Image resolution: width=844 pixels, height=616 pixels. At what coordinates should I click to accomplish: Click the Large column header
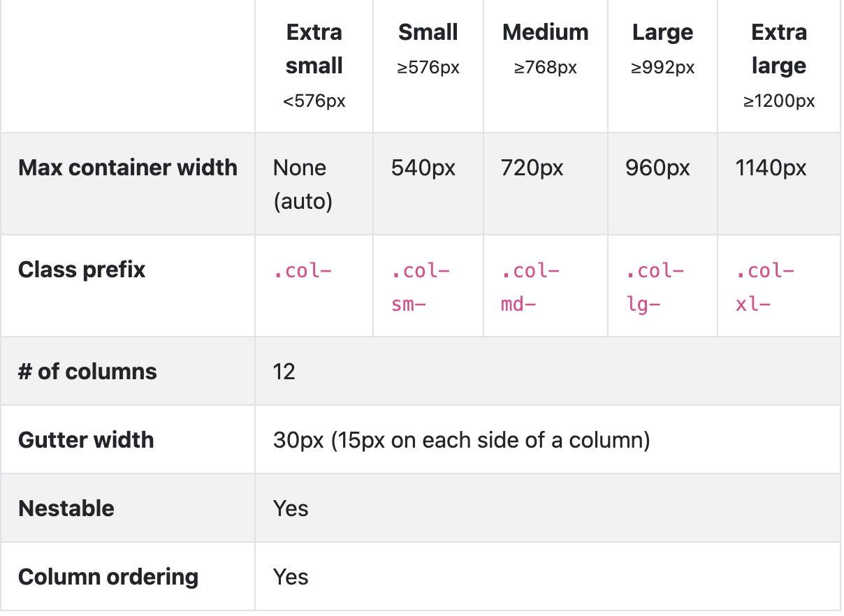point(662,32)
